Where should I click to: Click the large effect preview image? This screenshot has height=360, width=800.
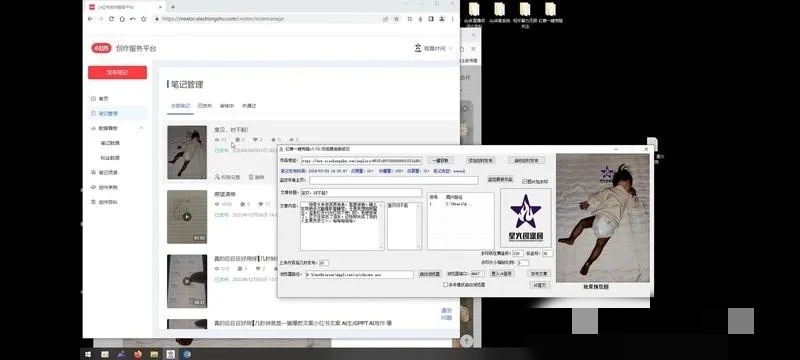pos(603,218)
